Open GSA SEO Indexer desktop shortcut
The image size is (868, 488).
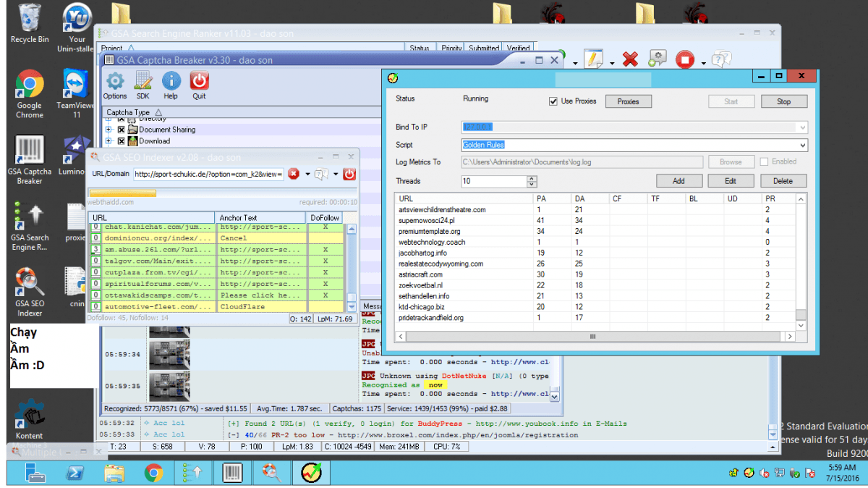click(x=30, y=293)
